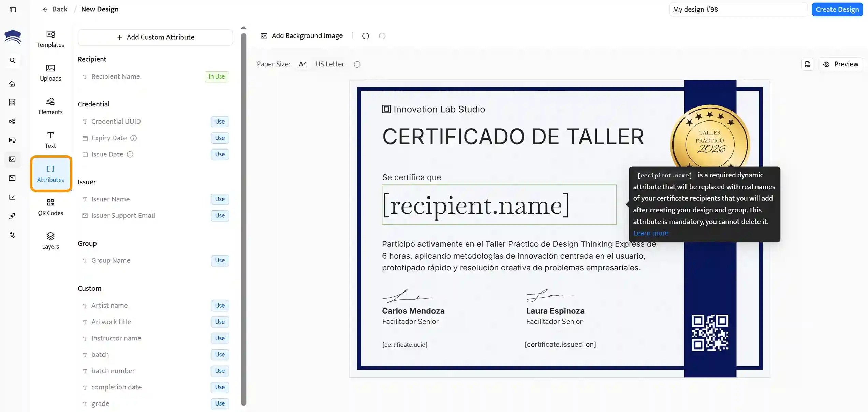Select US Letter paper size
This screenshot has width=868, height=412.
tap(329, 64)
